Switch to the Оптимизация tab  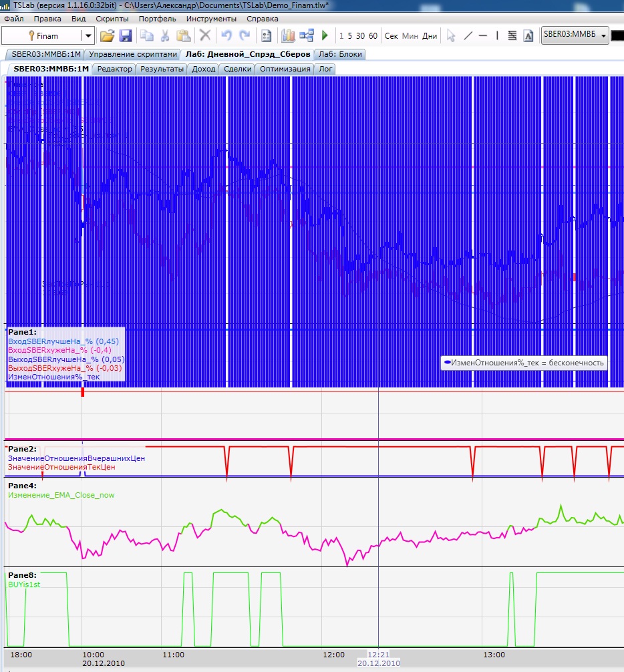tap(285, 69)
